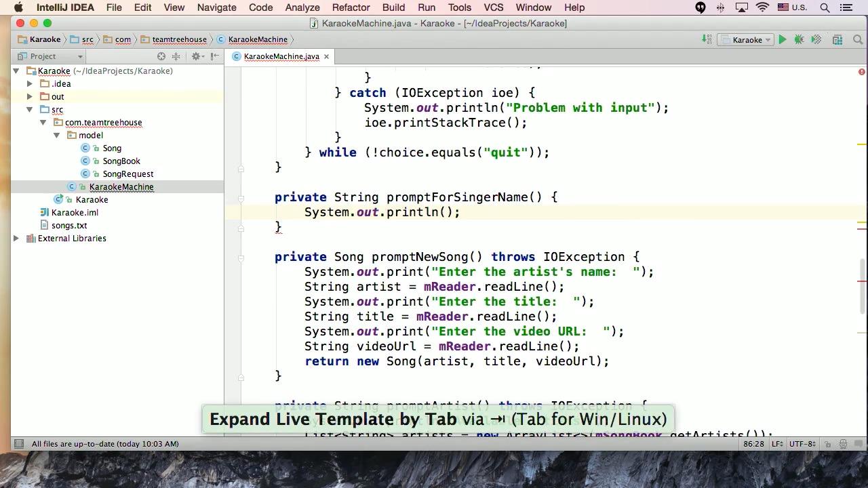Select SongRequest class in tree
Image resolution: width=868 pixels, height=488 pixels.
[128, 174]
